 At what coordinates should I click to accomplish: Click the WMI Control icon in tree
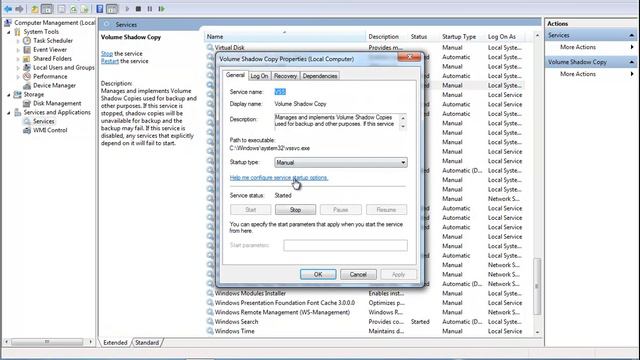tap(27, 130)
